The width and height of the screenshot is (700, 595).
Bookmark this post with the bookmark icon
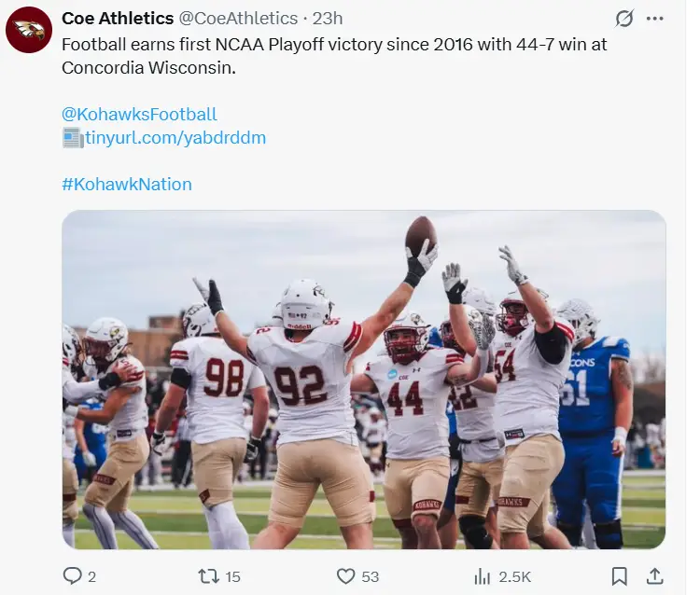(619, 575)
